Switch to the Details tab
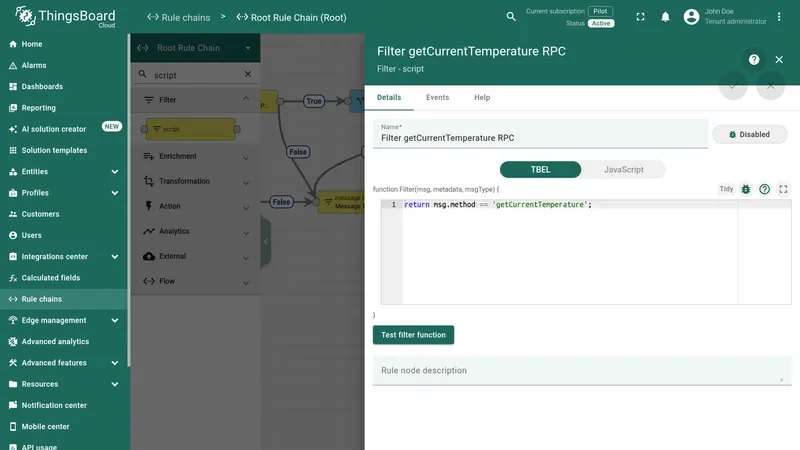Image resolution: width=800 pixels, height=450 pixels. click(389, 97)
